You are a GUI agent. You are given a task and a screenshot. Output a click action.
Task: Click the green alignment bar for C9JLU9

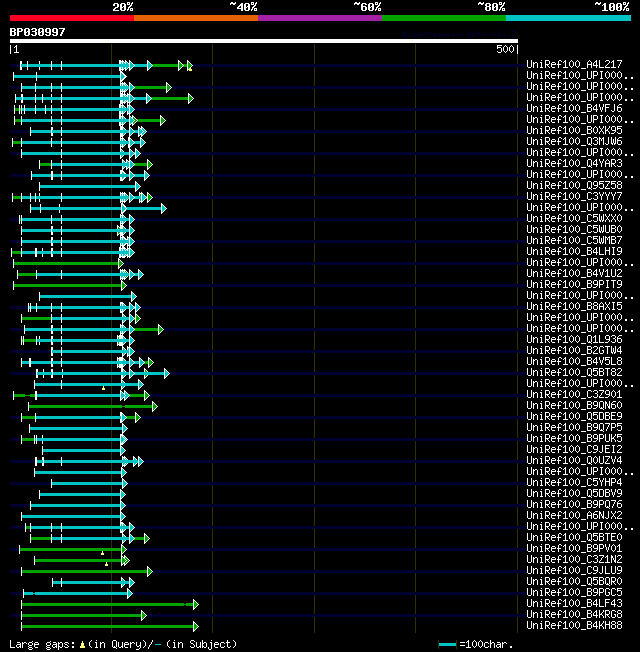[86, 571]
